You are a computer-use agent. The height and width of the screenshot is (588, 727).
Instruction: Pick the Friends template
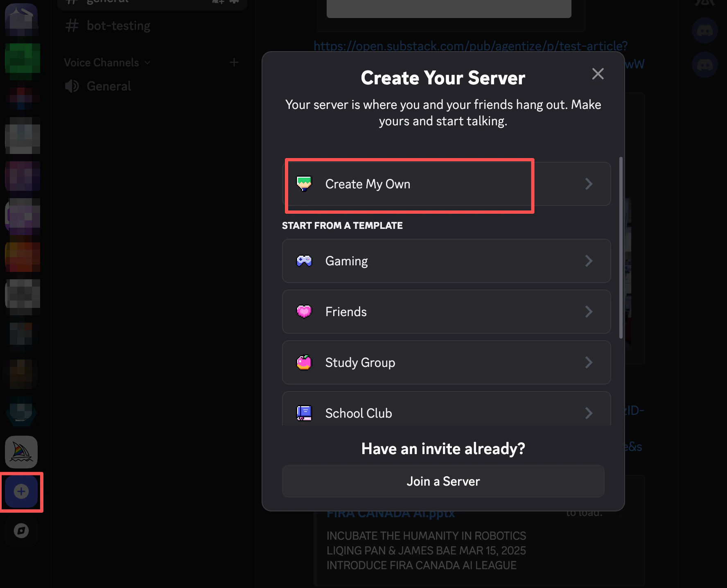point(446,312)
